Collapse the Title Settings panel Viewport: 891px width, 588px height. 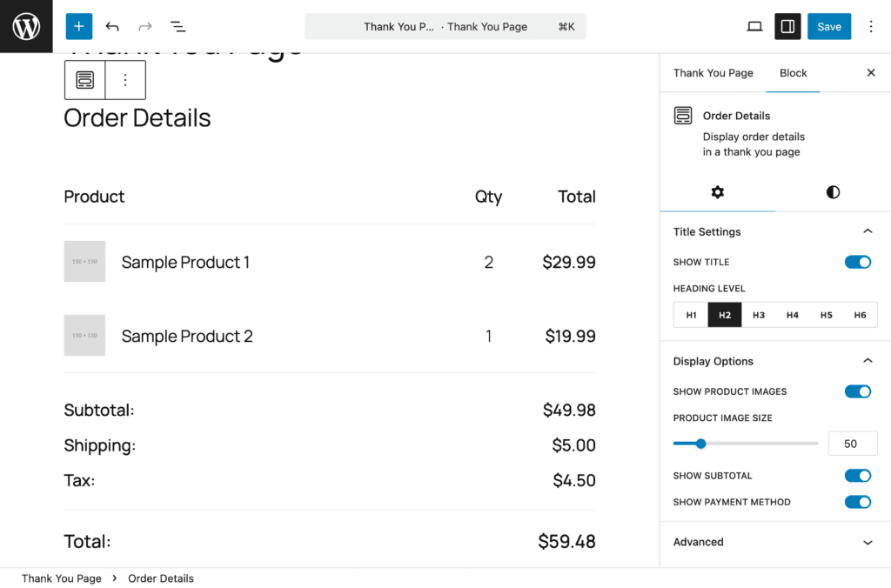[867, 231]
